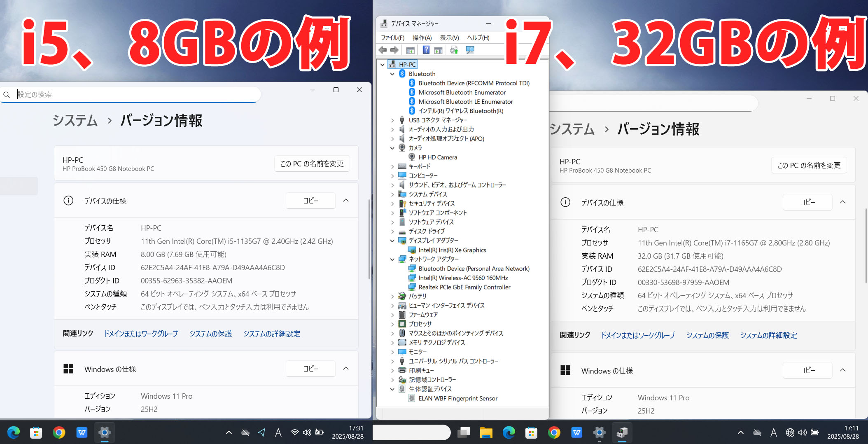
Task: Click the 設定の検索 search field
Action: point(131,94)
